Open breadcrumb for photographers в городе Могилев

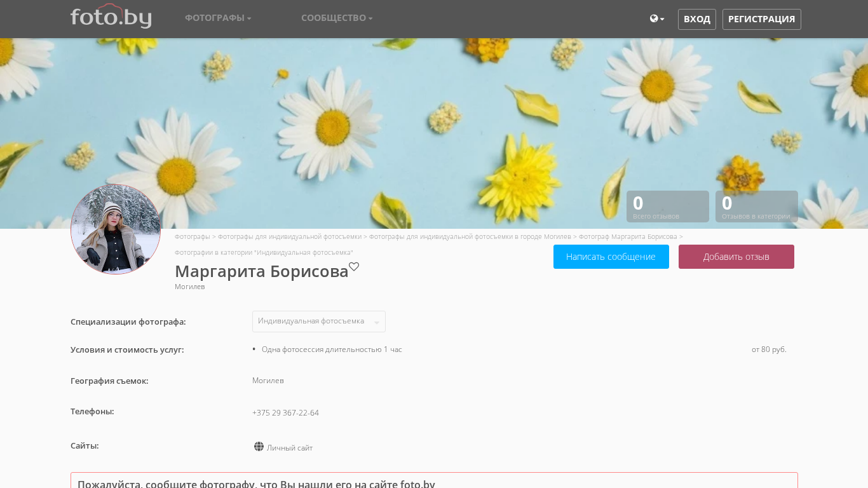tap(470, 236)
